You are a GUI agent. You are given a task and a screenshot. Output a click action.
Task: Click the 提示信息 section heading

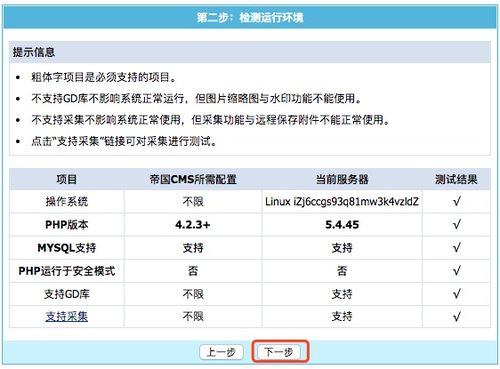[x=34, y=52]
